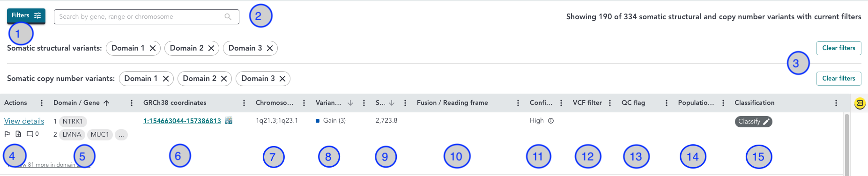868x176 pixels.
Task: Open the Filters panel button
Action: coord(26,15)
